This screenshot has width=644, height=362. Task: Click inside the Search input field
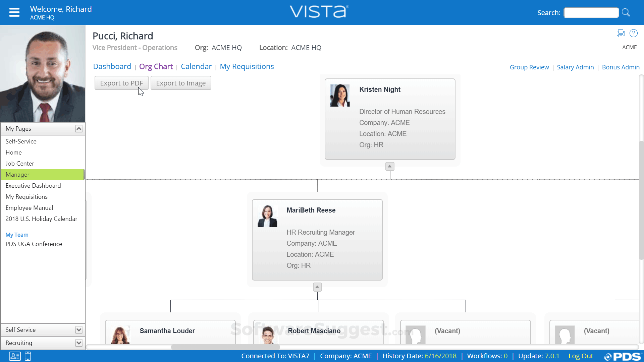(x=591, y=12)
